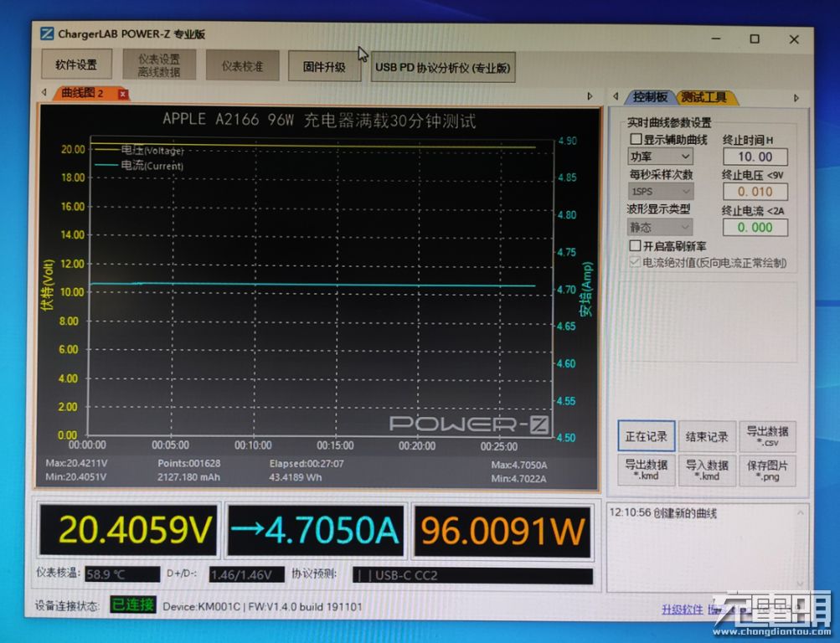
Task: Click Device:KM001C firmware status text
Action: (x=262, y=607)
